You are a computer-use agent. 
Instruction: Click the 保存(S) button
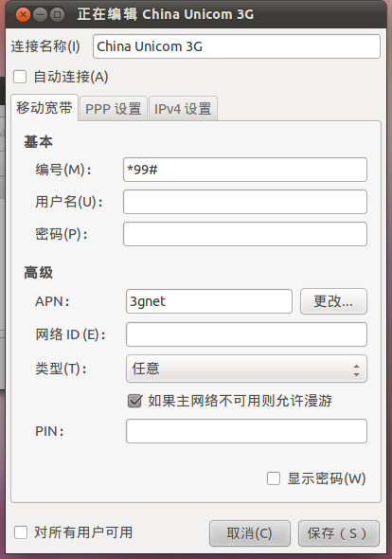click(339, 533)
